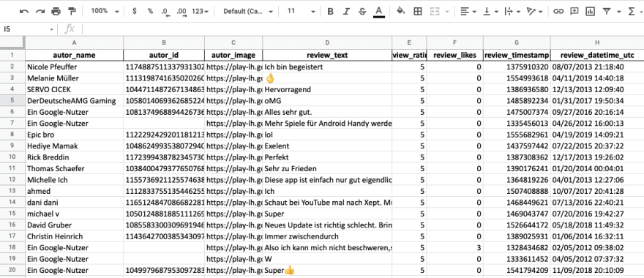This screenshot has height=278, width=644.
Task: Click the select-all corner box
Action: coord(12,42)
